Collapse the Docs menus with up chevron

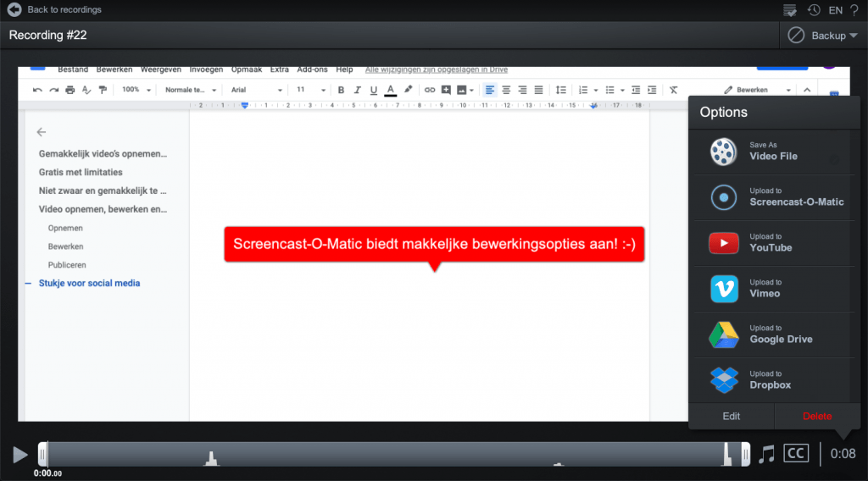807,90
